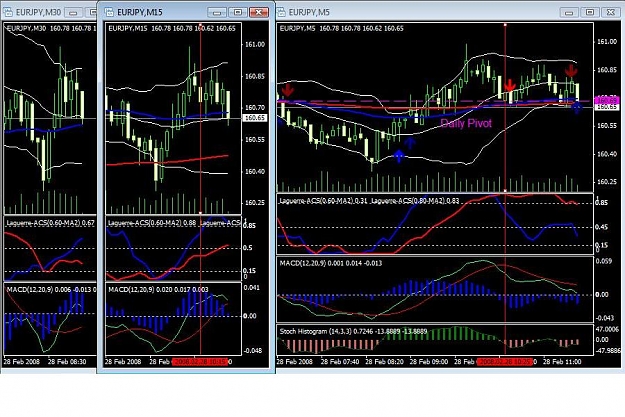Focus the EURJPY,M5 window title bar
The height and width of the screenshot is (417, 625).
point(450,12)
